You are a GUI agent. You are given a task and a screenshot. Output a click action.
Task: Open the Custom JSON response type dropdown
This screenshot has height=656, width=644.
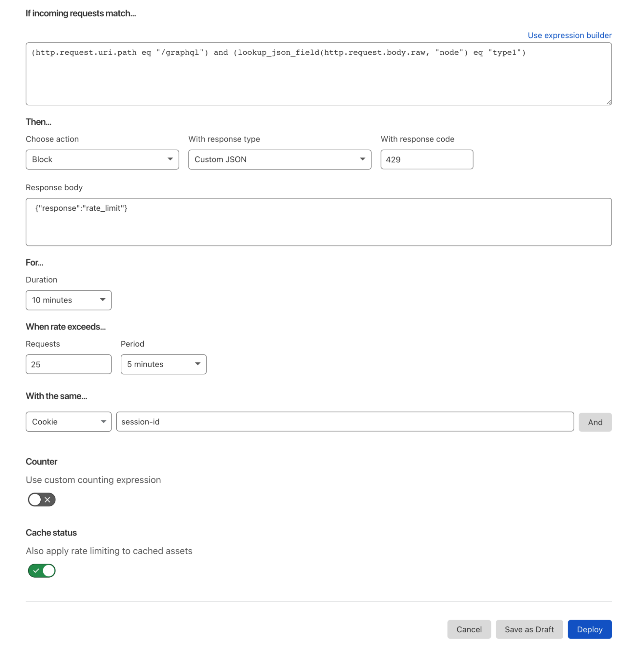[x=280, y=159]
